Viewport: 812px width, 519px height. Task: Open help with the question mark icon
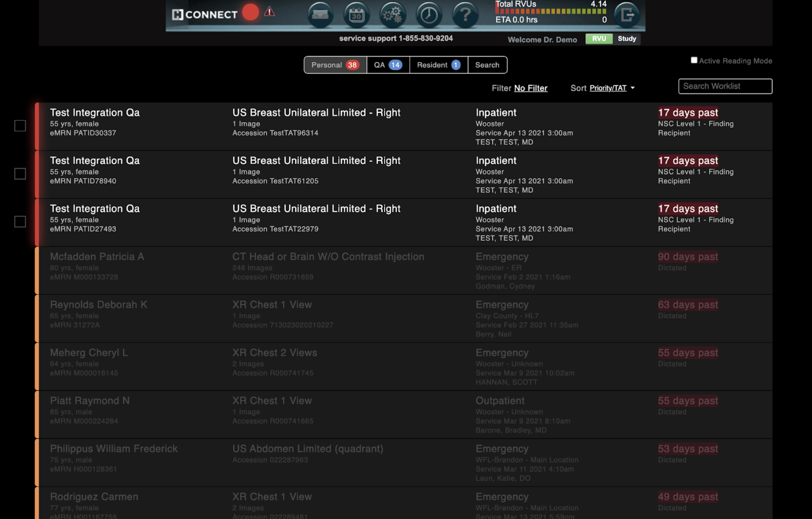click(465, 15)
